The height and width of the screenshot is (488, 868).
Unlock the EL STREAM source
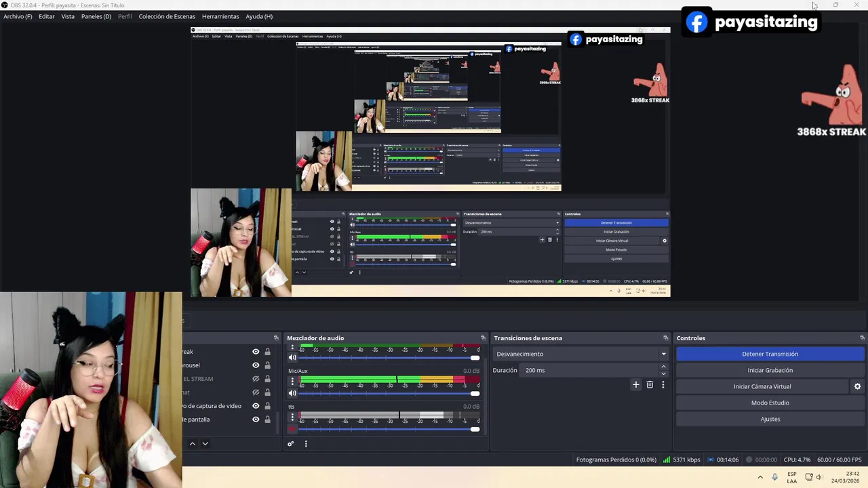(x=267, y=379)
